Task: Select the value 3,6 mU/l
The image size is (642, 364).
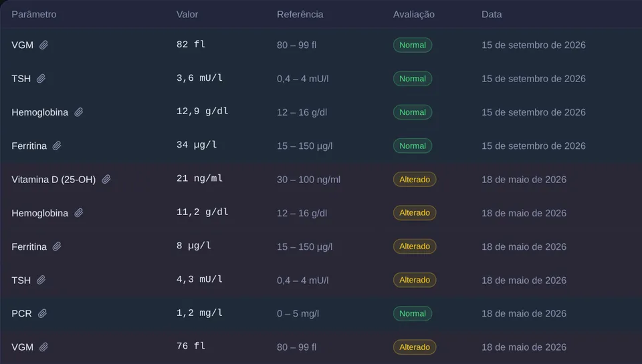Action: click(x=199, y=77)
